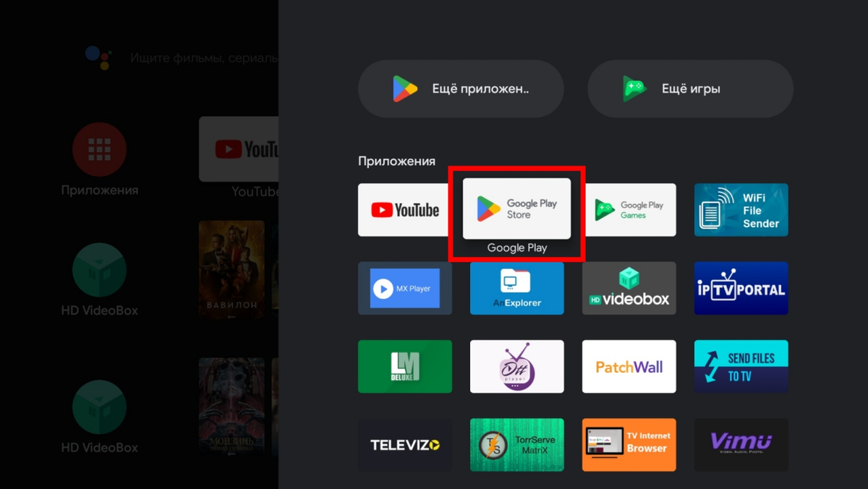Click the search field Ищите фильмы, сериалы
The height and width of the screenshot is (489, 868).
pos(204,58)
